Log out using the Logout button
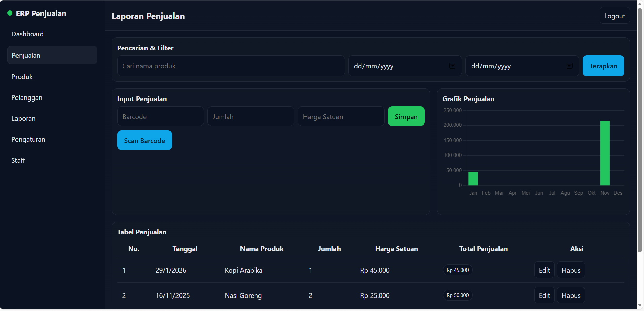 point(614,16)
